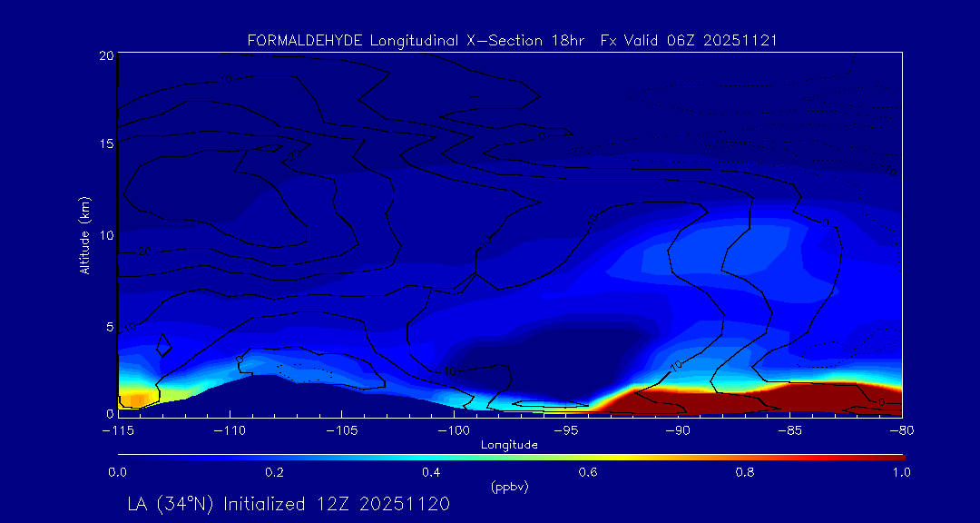Image resolution: width=980 pixels, height=523 pixels.
Task: Click the 0.0 colorbar tick label
Action: (x=117, y=472)
